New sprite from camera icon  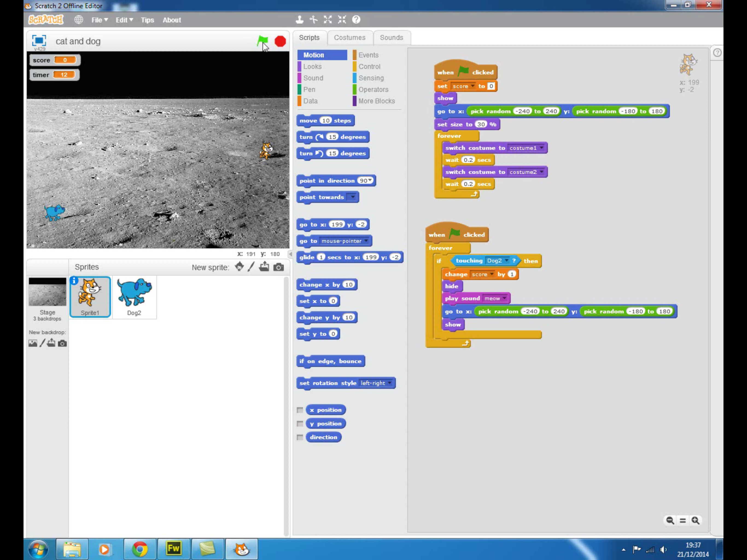click(x=279, y=267)
